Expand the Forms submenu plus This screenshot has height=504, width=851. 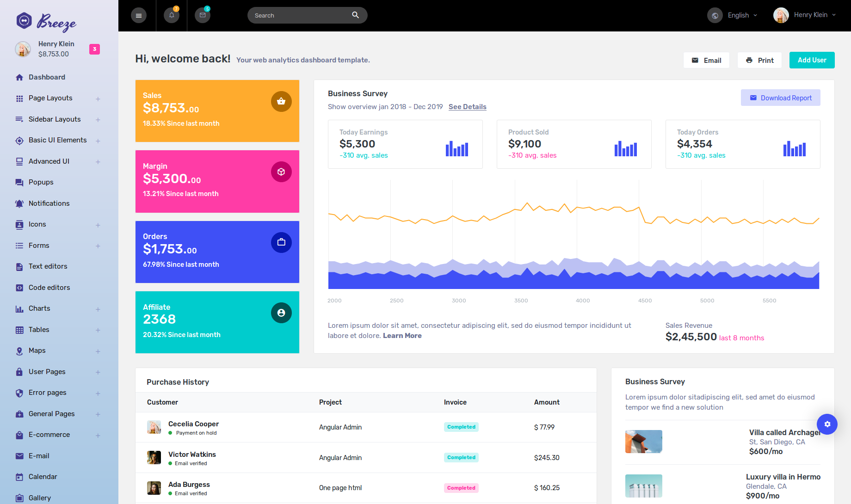[98, 246]
